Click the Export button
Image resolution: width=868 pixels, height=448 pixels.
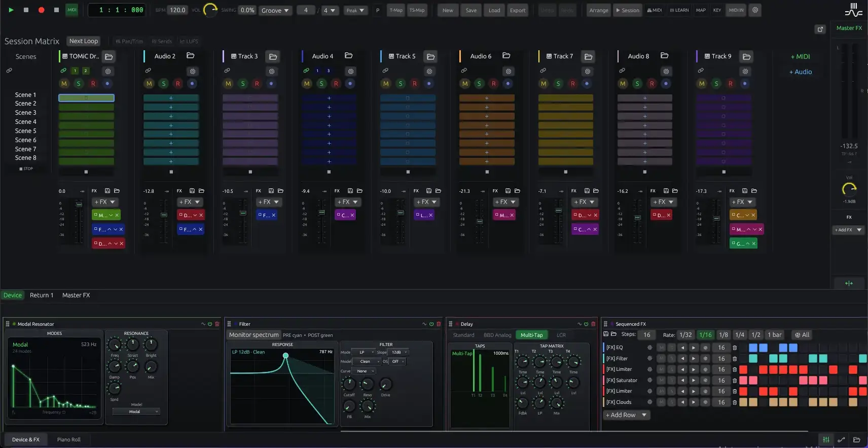[518, 10]
